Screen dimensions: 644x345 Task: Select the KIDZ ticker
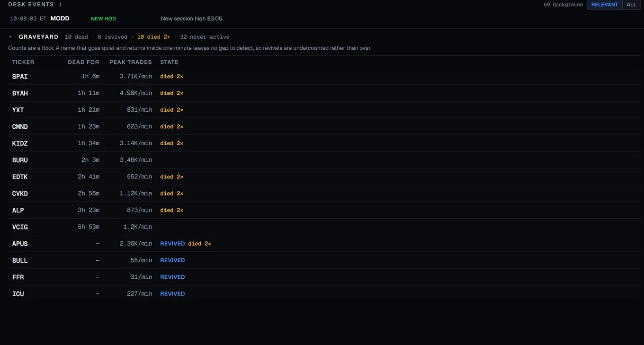pyautogui.click(x=20, y=143)
